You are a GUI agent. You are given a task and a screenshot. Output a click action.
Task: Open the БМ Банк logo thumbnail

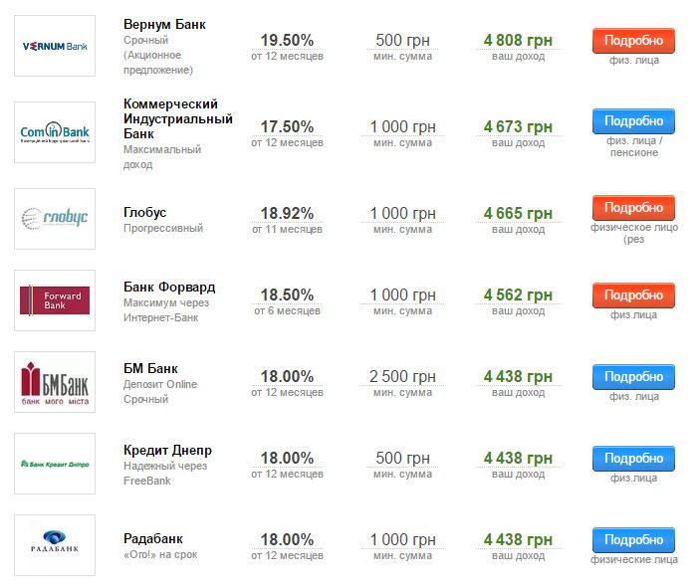coord(55,382)
